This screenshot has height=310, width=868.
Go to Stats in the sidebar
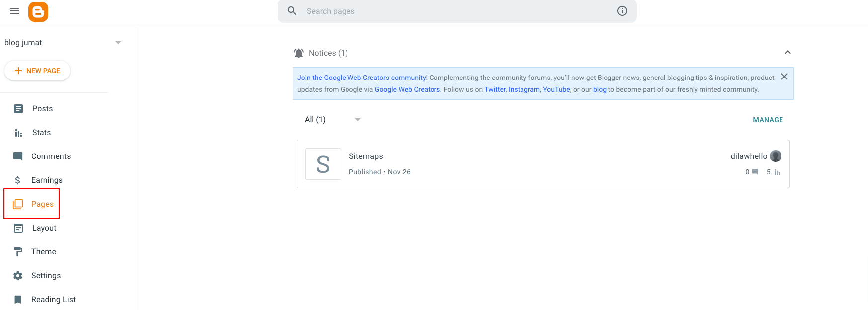point(41,133)
